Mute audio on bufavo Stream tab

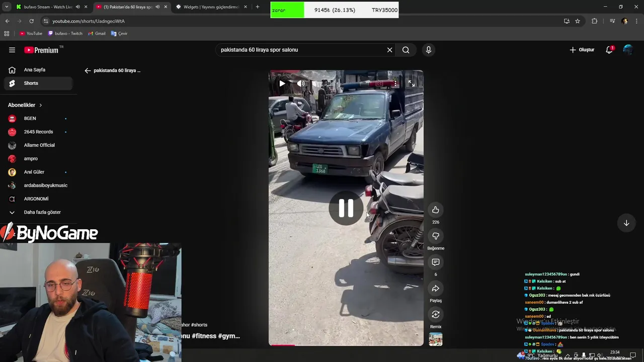point(77,7)
